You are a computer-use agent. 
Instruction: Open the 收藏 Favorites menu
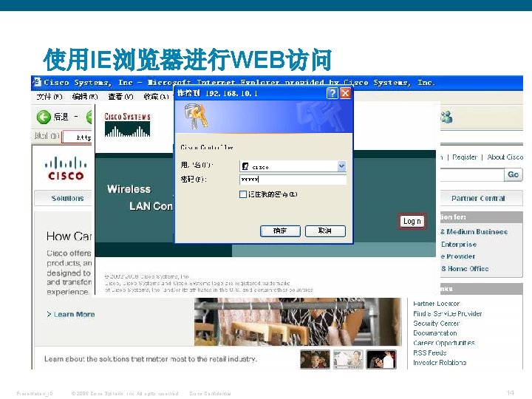click(x=156, y=97)
